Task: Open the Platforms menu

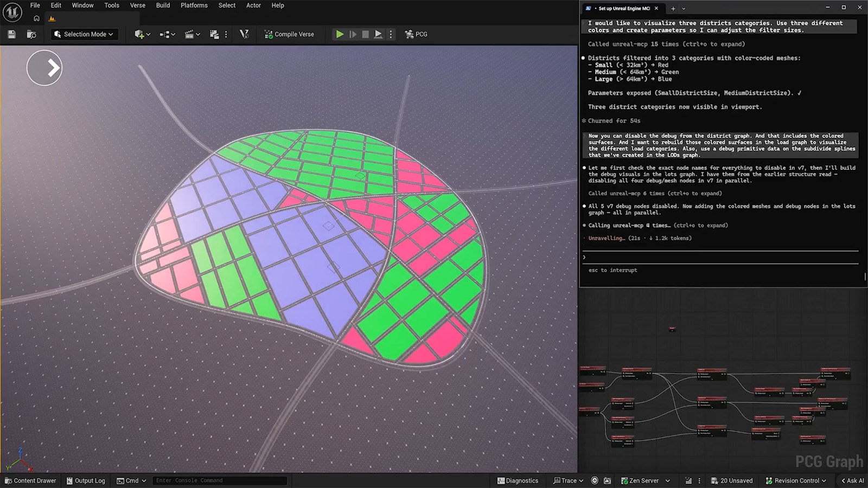Action: pos(194,5)
